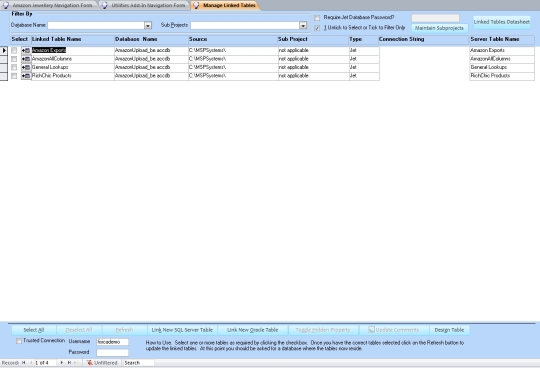Go to first record navigation arrow
The width and height of the screenshot is (540, 368).
(x=24, y=362)
